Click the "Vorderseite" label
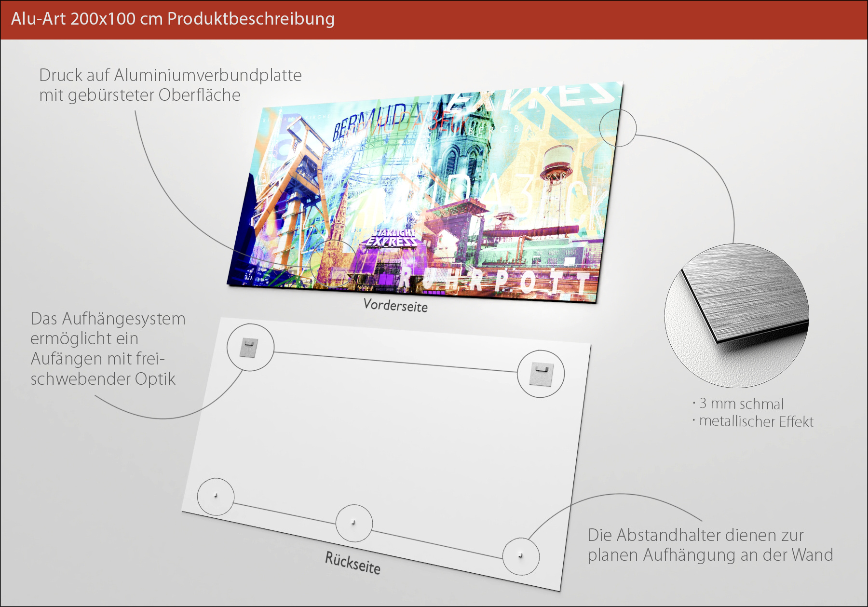This screenshot has width=868, height=607. (395, 305)
